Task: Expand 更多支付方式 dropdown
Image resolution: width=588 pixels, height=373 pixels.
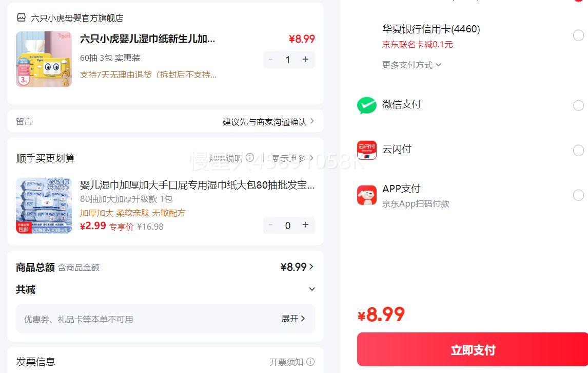Action: click(411, 65)
